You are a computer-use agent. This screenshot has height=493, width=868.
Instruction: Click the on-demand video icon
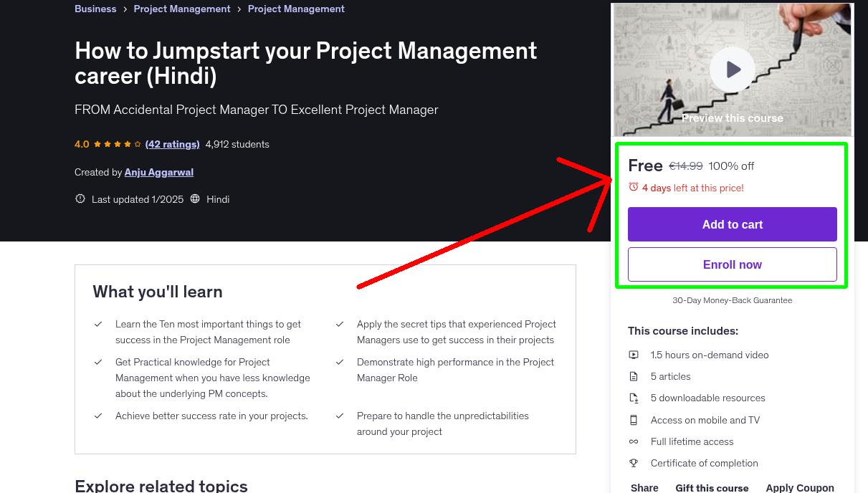click(634, 354)
